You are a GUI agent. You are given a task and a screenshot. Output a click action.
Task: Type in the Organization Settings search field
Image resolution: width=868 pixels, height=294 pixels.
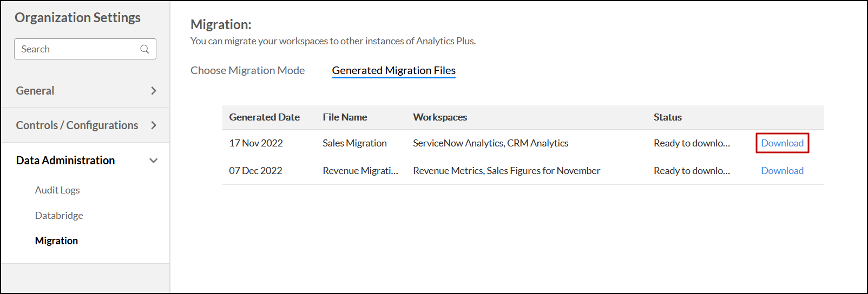pos(78,49)
